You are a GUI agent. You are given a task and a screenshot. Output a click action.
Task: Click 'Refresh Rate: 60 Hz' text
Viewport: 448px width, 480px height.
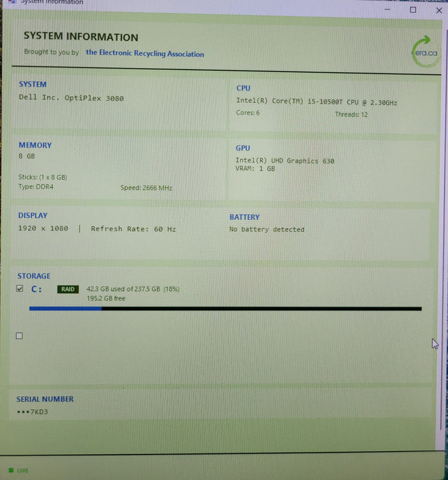pos(133,229)
